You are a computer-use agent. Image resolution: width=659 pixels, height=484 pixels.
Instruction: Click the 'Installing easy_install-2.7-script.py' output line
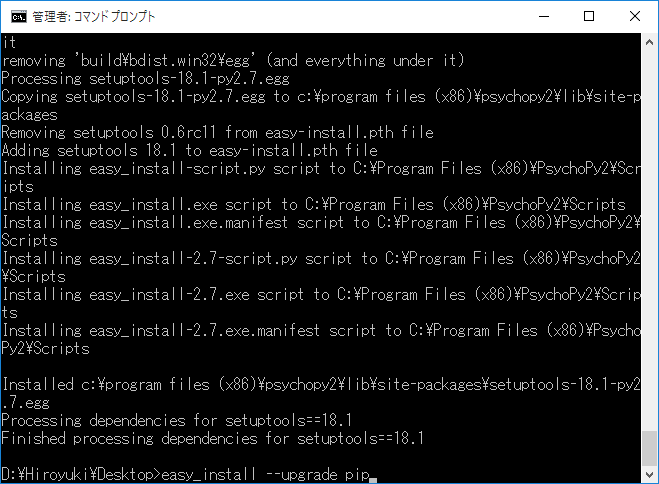(x=321, y=267)
